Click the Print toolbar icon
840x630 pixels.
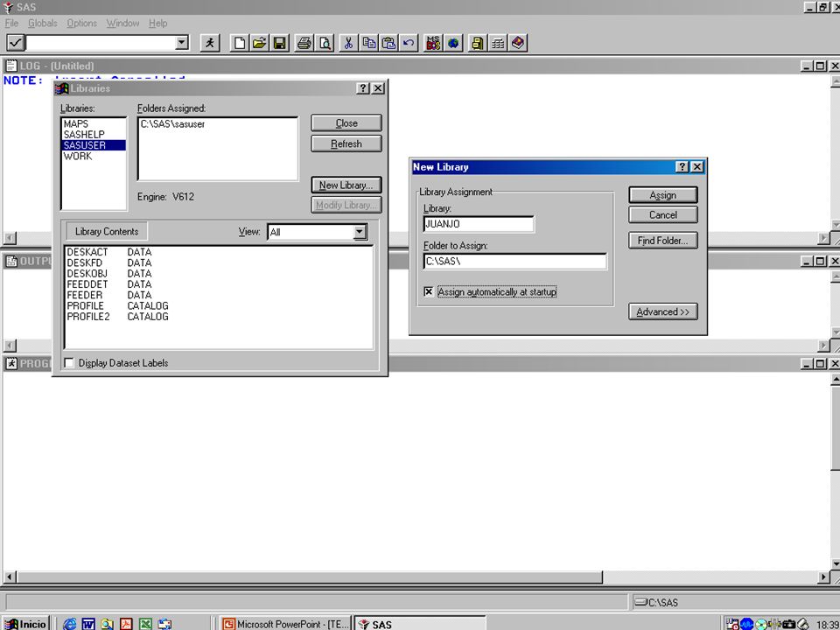(x=304, y=43)
